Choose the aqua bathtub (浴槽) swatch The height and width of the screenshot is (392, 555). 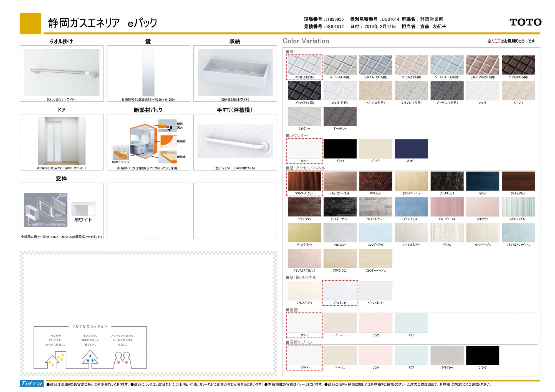411,323
